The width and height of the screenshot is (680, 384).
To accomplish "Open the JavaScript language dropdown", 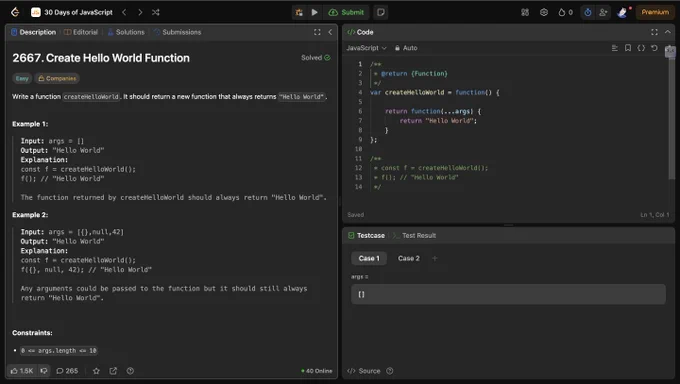I will click(x=366, y=48).
